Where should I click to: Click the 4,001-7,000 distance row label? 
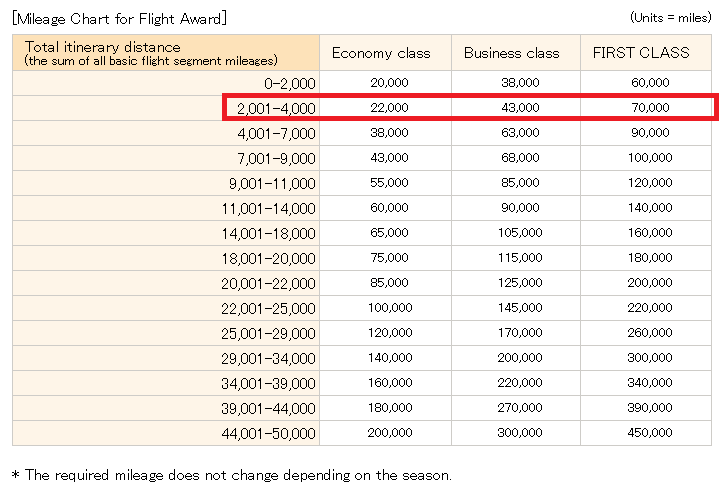pyautogui.click(x=277, y=132)
